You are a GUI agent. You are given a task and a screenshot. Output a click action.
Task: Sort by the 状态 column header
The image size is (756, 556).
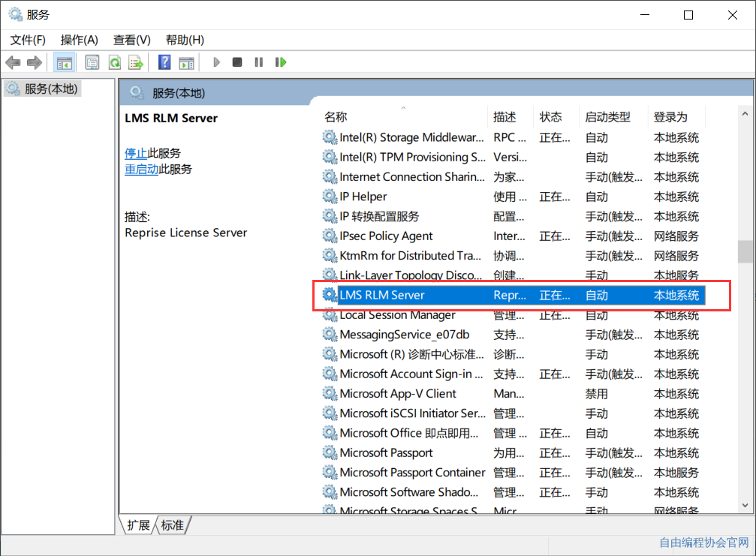click(x=557, y=116)
